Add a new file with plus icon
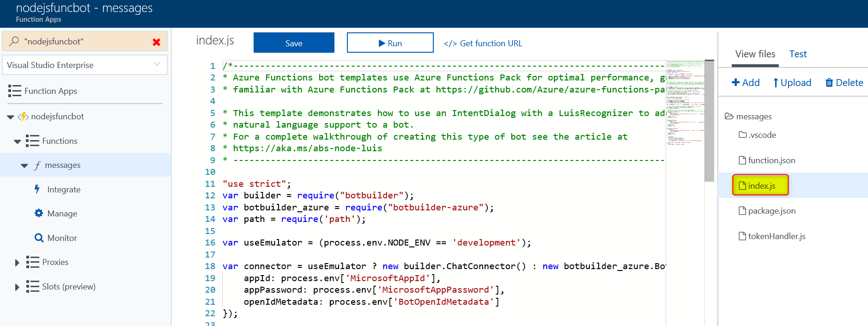 745,82
